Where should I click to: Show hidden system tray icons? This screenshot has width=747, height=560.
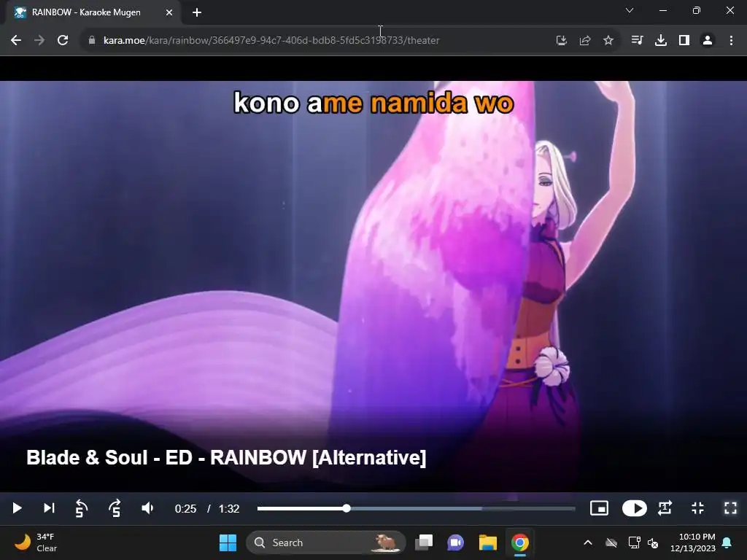[x=588, y=542]
